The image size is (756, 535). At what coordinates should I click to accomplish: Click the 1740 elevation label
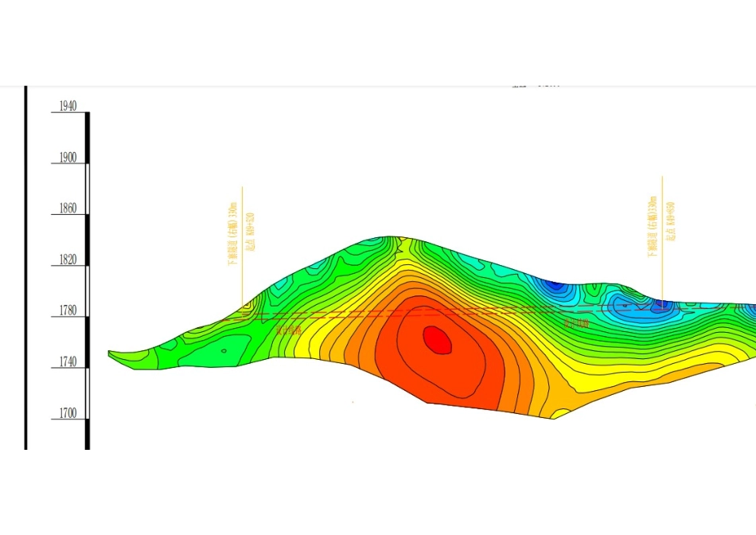(x=68, y=361)
